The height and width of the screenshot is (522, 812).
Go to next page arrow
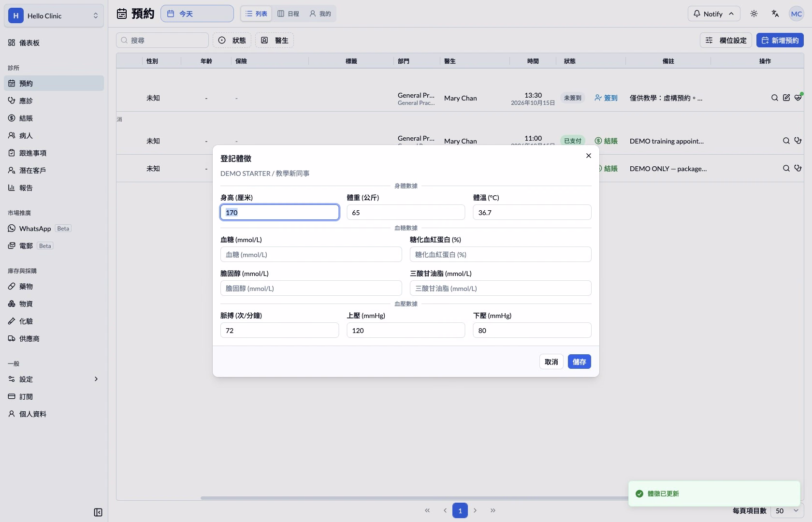pyautogui.click(x=476, y=510)
